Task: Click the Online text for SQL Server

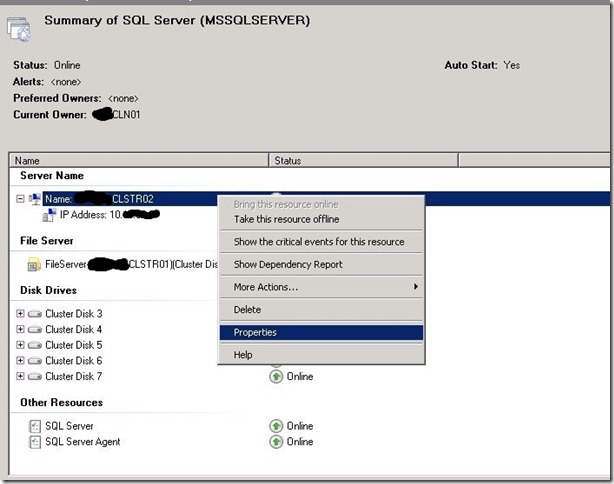Action: tap(300, 426)
